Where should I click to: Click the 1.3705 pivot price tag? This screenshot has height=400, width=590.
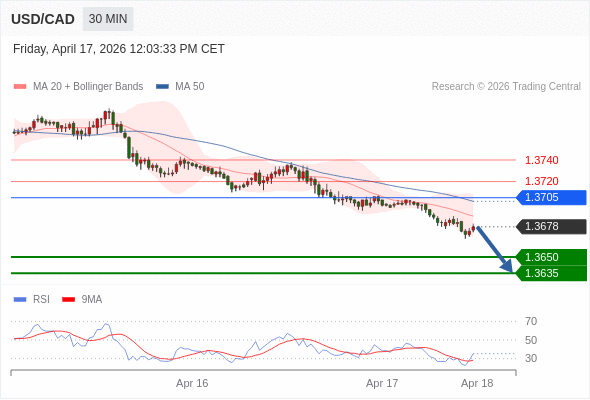[551, 197]
